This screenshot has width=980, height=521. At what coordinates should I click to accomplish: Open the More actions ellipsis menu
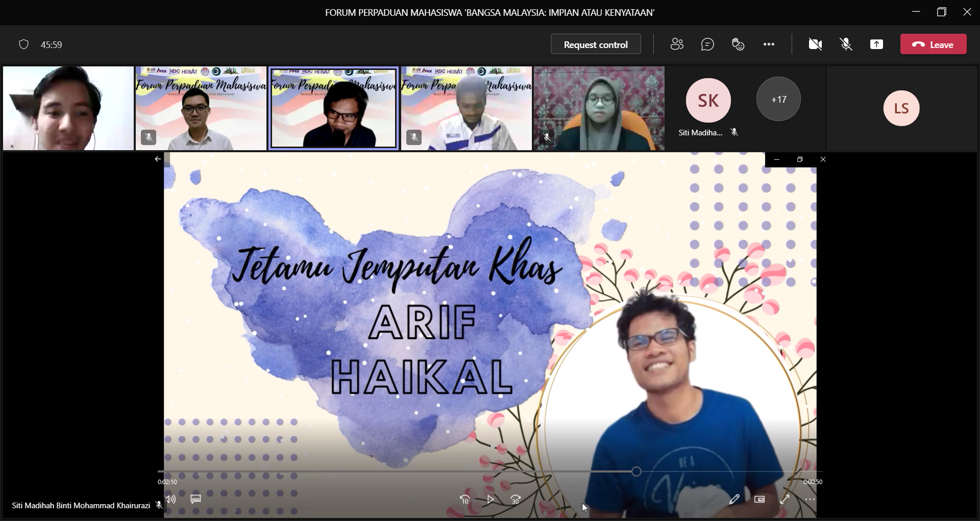pos(769,44)
